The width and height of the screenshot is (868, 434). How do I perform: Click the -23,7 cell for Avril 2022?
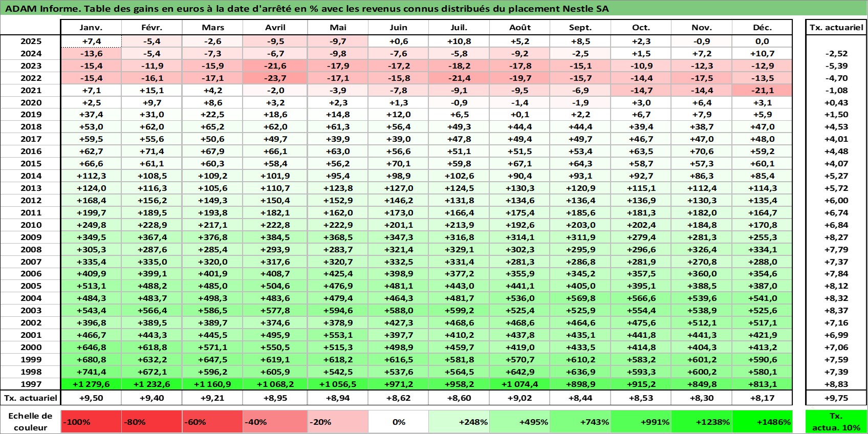click(275, 78)
